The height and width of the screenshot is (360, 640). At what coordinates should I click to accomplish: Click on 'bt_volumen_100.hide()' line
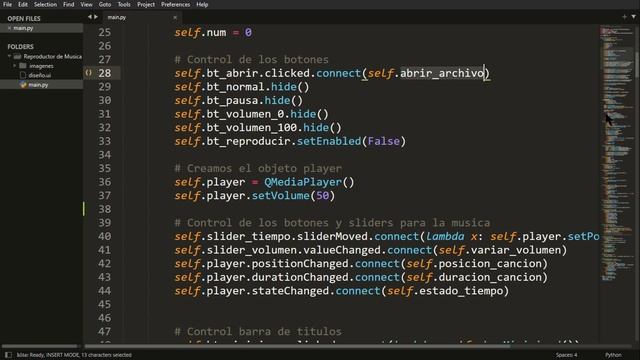coord(258,128)
